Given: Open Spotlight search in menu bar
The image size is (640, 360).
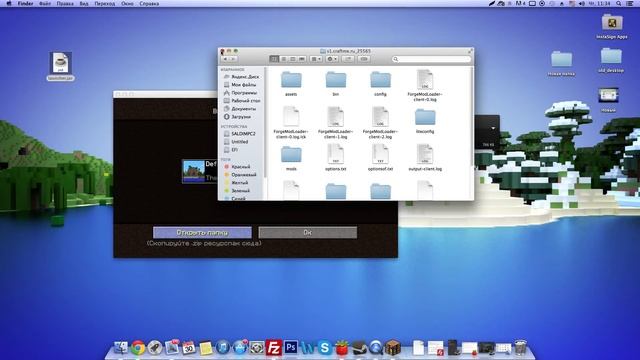Looking at the screenshot, I should tap(619, 3).
